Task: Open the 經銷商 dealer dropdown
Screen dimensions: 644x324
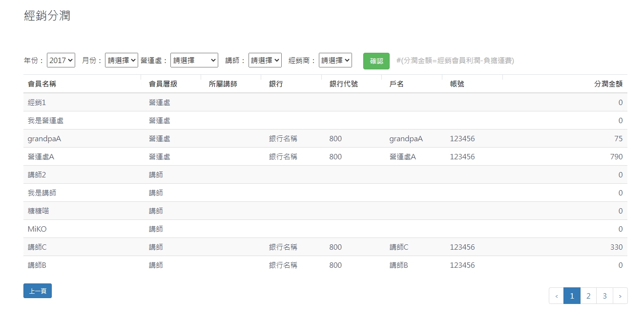Action: click(335, 60)
